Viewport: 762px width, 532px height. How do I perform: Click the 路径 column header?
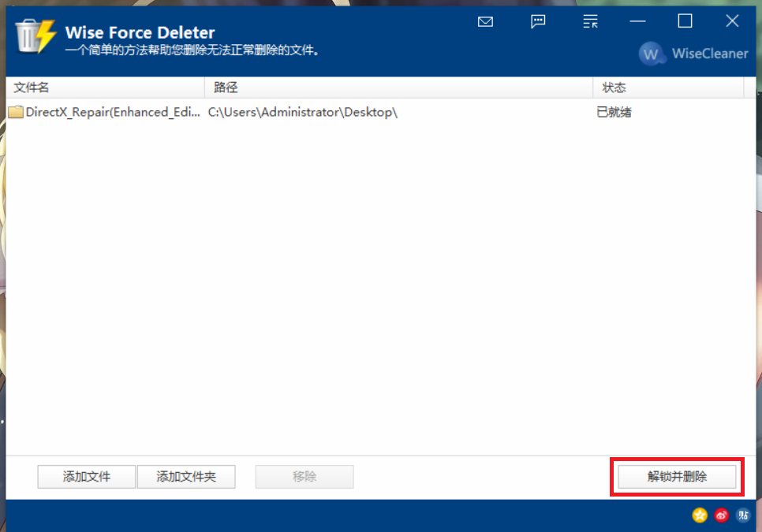point(226,87)
